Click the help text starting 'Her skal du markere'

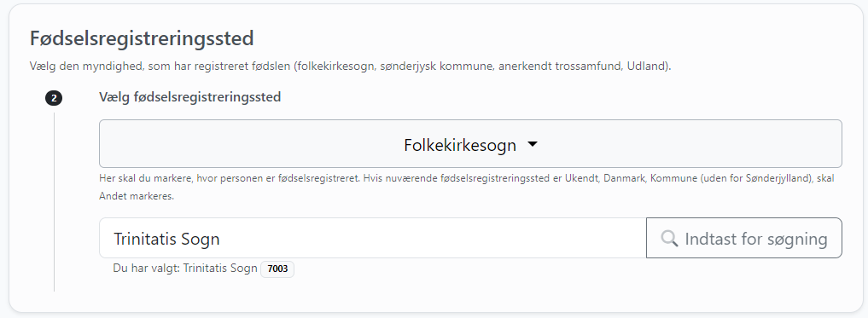[x=467, y=179]
